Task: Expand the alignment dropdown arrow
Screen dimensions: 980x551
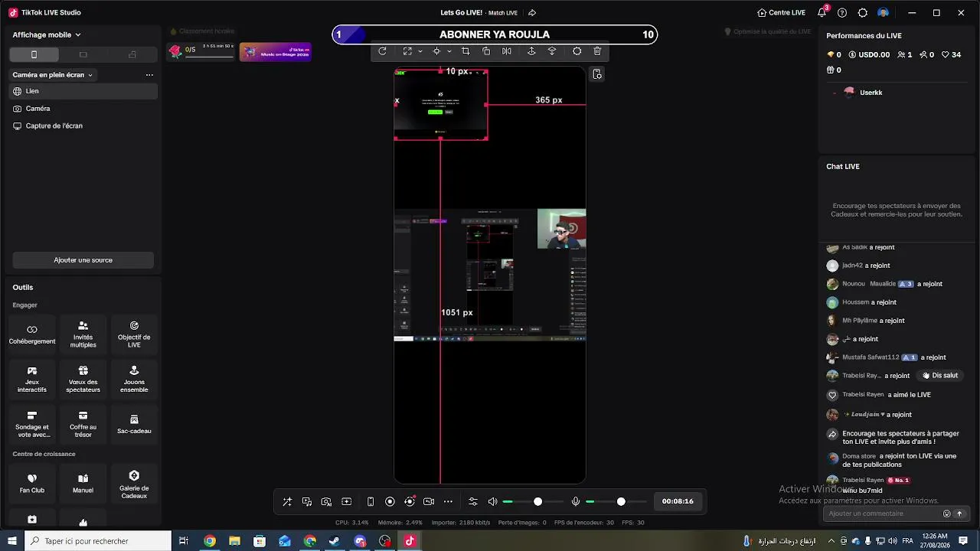Action: 449,51
